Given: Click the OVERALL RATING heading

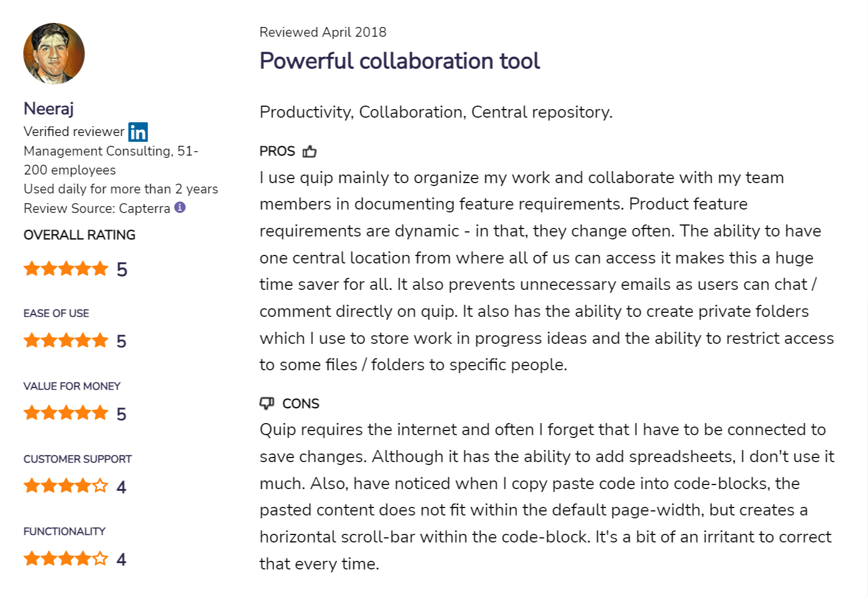Looking at the screenshot, I should pos(80,235).
